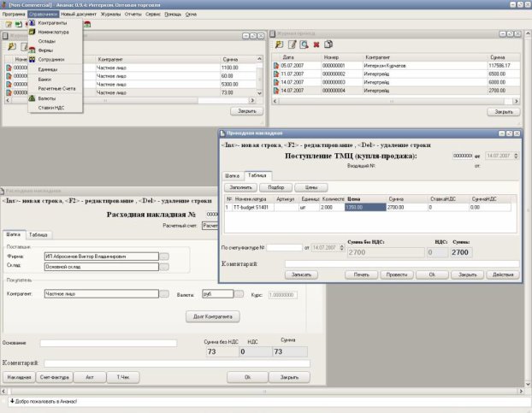This screenshot has width=532, height=413.
Task: Click magnifier view icon in right journal
Action: (304, 44)
